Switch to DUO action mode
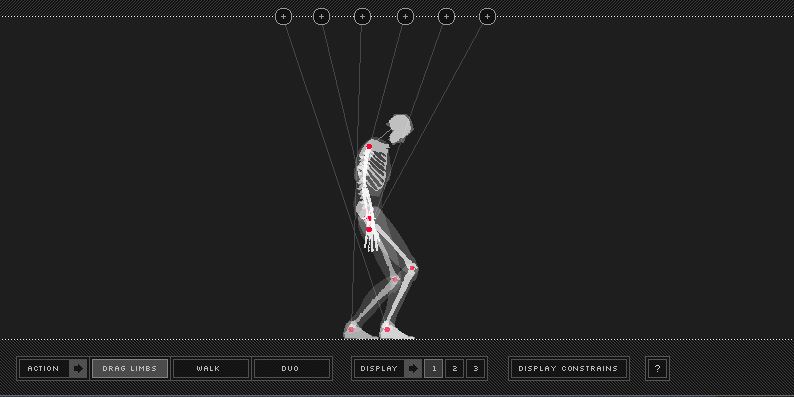This screenshot has height=397, width=794. click(x=291, y=369)
